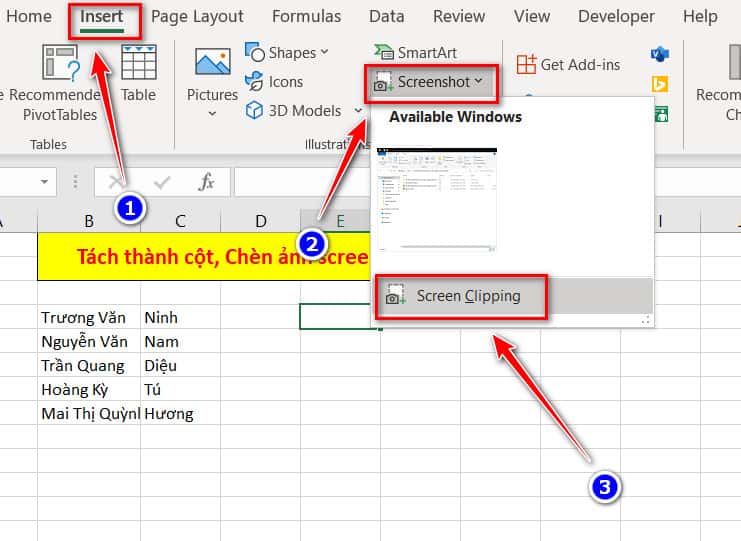Select cell containing Diệu
The height and width of the screenshot is (541, 741).
click(181, 365)
